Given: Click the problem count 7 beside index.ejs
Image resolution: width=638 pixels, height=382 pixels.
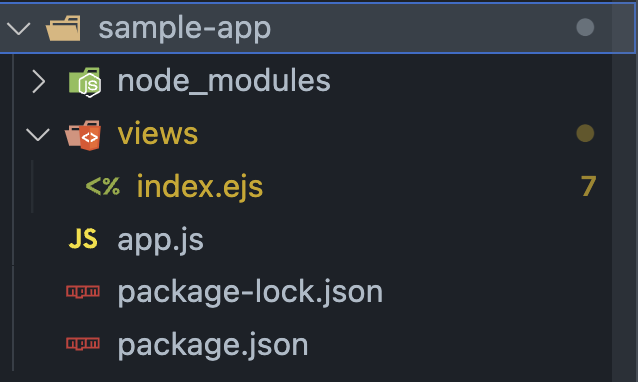Looking at the screenshot, I should tap(588, 186).
